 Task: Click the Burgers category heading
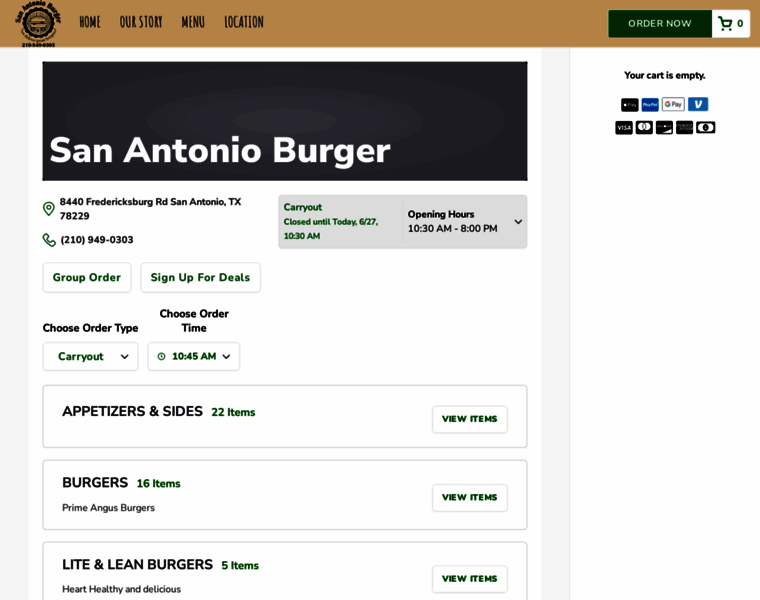[95, 483]
